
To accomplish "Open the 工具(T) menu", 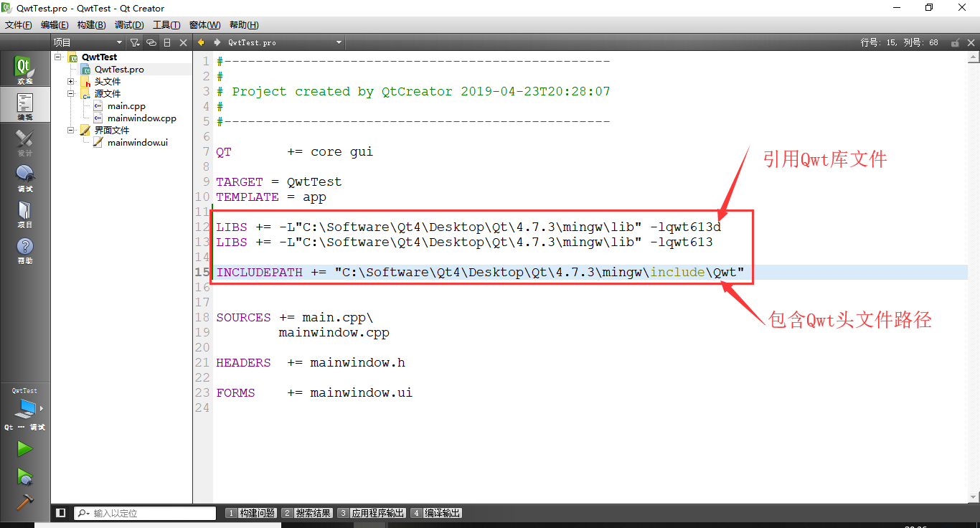I will [166, 25].
